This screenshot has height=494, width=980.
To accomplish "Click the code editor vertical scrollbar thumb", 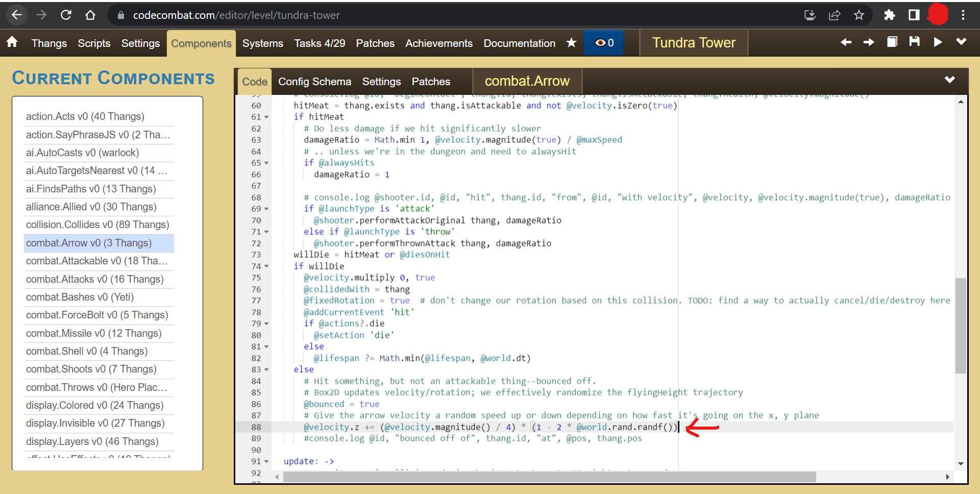I will coord(961,326).
